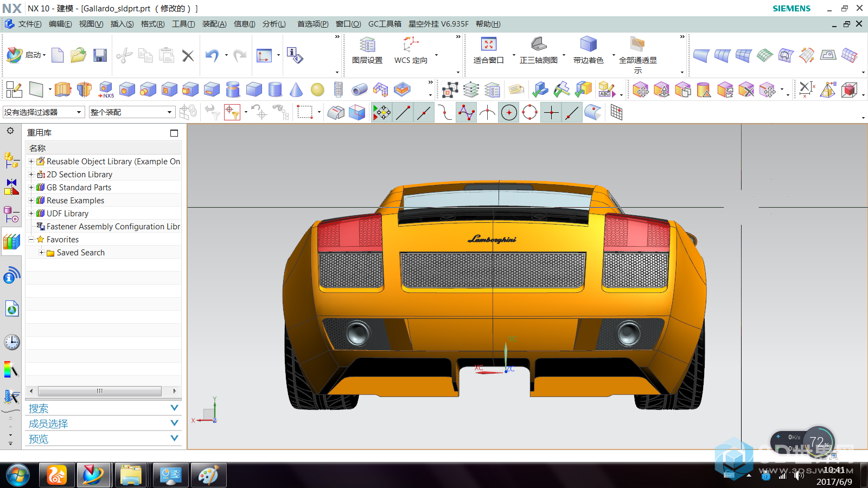Open the 帮助(H) menu
This screenshot has height=488, width=868.
click(488, 24)
